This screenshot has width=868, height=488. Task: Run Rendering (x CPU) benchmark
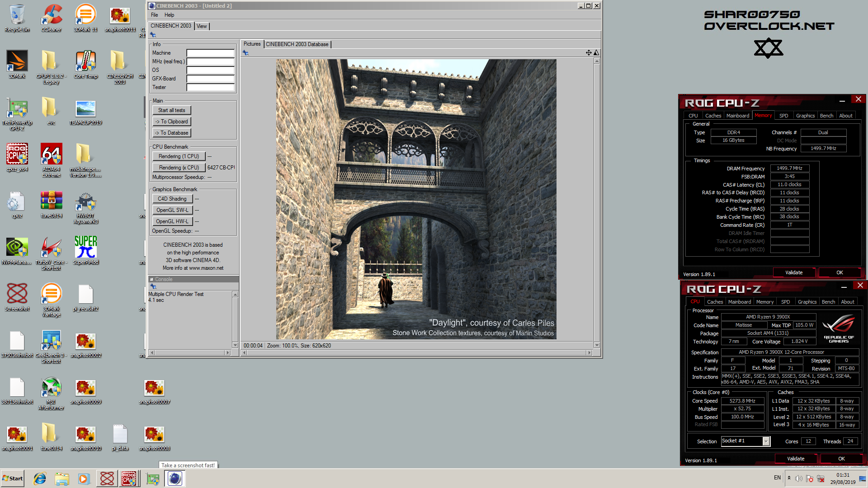pos(179,168)
